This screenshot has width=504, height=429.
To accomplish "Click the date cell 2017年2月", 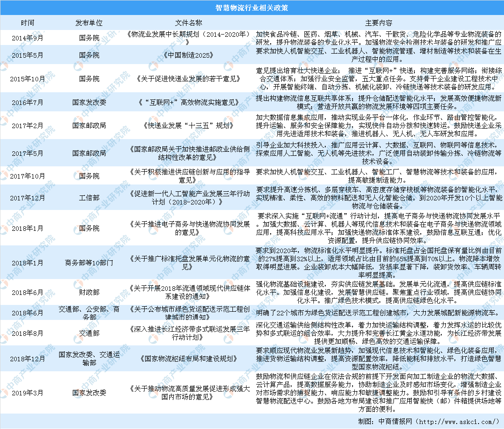I will pyautogui.click(x=27, y=126).
